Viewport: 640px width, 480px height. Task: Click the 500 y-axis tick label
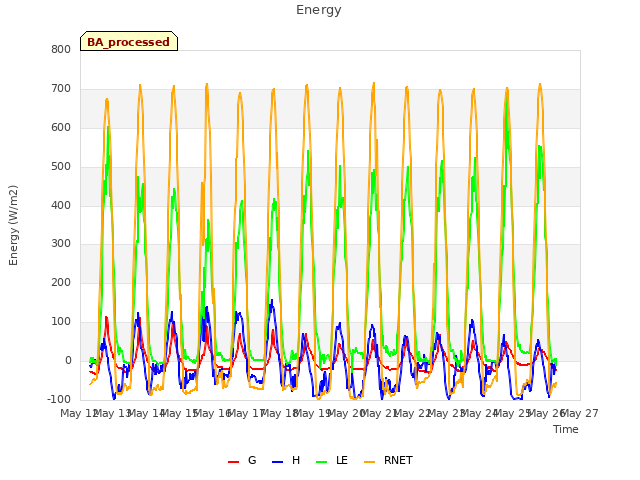[61, 167]
